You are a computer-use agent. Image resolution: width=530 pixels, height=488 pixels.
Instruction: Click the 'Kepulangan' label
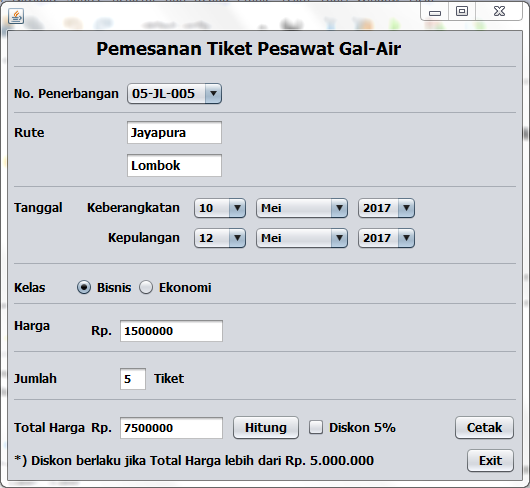[144, 238]
